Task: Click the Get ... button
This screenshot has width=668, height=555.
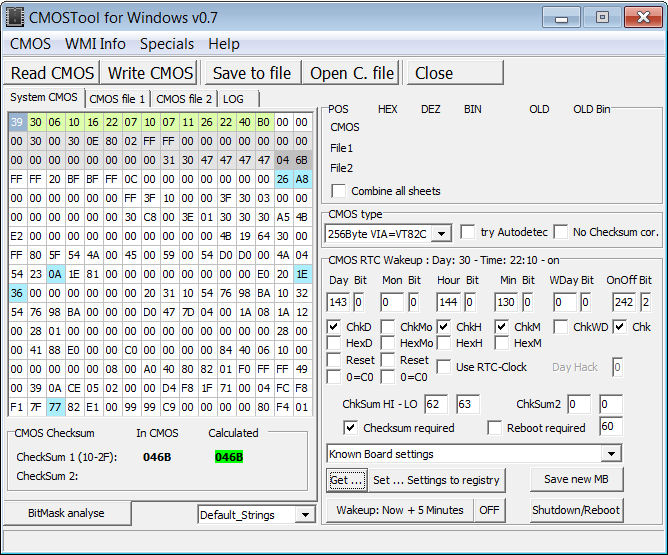Action: [346, 480]
